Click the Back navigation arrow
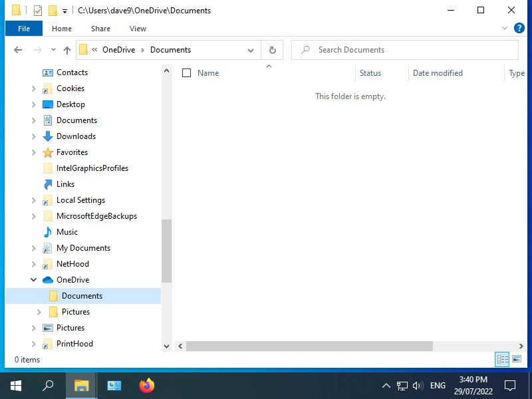532x399 pixels. 18,50
